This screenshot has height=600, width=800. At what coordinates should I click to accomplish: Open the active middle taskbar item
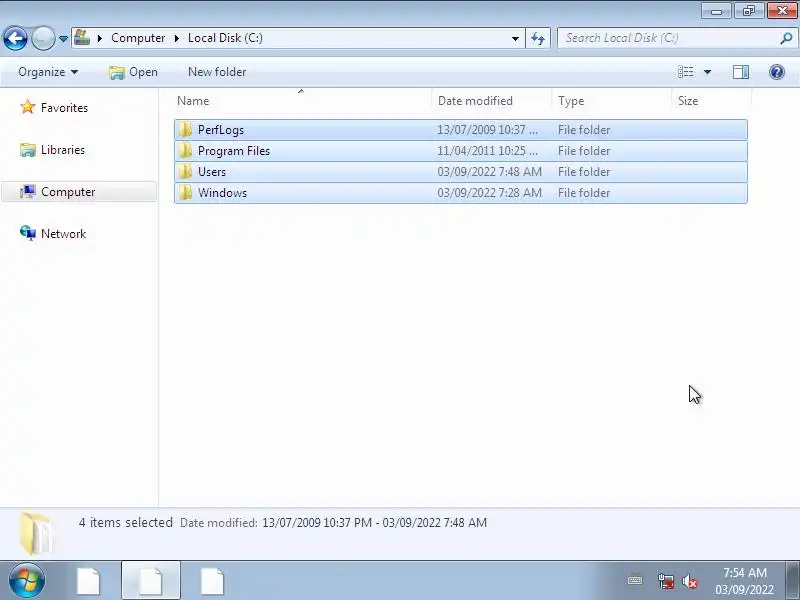151,581
